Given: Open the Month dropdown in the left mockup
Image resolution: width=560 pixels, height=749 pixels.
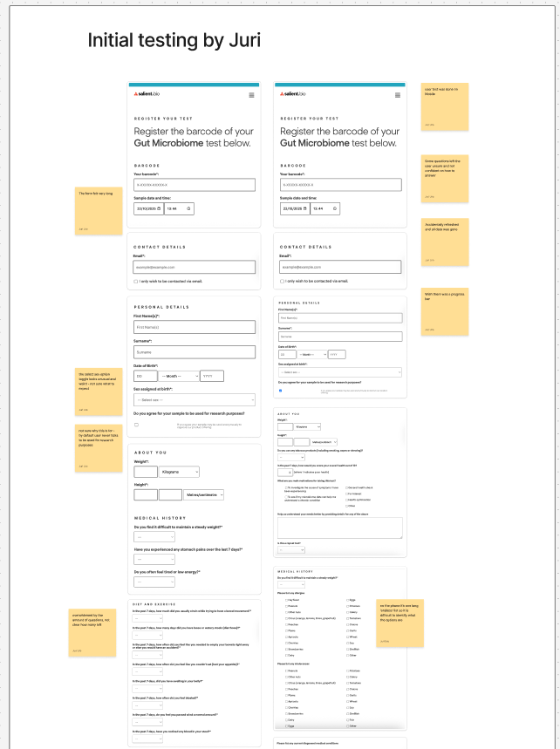Looking at the screenshot, I should [x=179, y=377].
